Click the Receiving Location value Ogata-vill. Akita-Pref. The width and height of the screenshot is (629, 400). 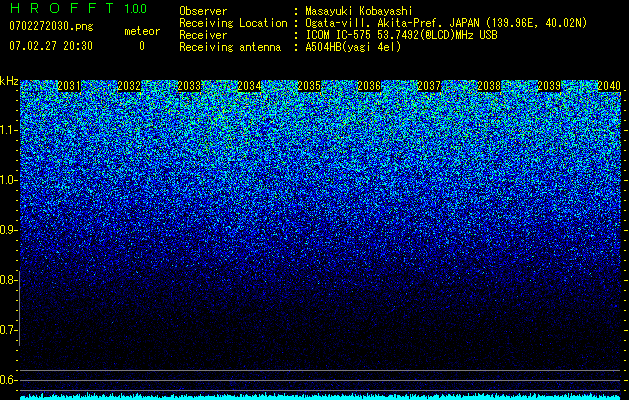(391, 23)
